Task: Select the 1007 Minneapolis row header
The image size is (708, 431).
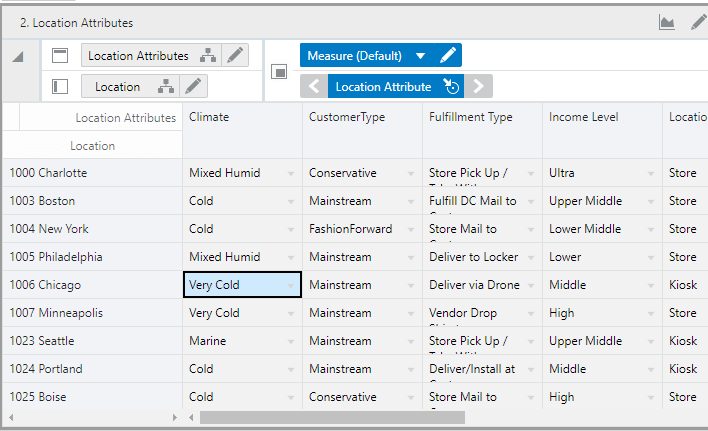Action: point(92,313)
